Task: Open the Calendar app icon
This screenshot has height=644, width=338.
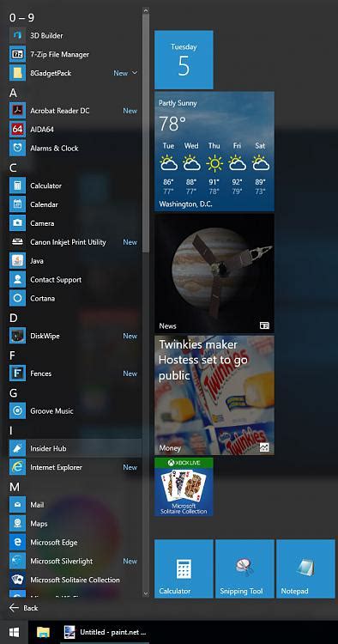Action: [17, 204]
